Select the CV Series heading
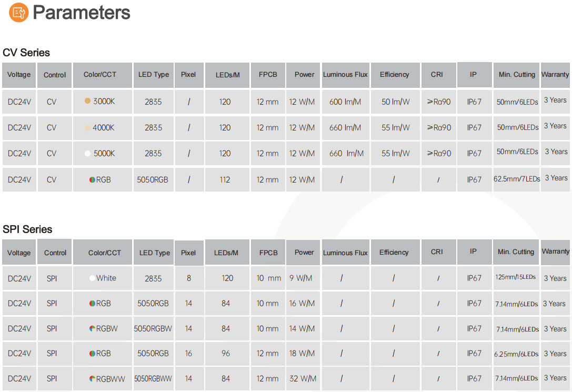The image size is (572, 392). click(x=26, y=53)
